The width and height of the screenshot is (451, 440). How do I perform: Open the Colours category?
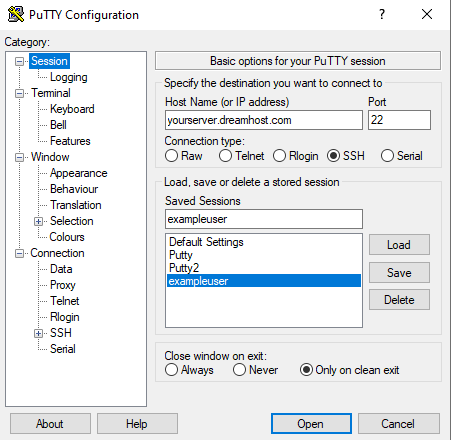click(x=67, y=237)
